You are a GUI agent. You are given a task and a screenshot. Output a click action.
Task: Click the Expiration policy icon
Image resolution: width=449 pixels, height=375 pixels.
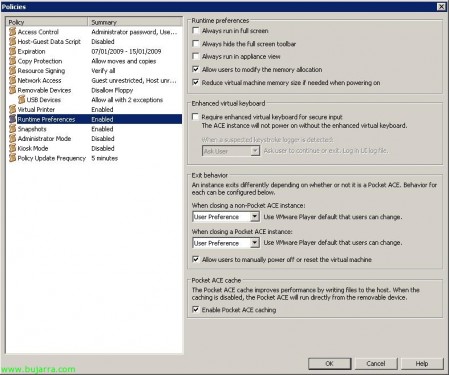pyautogui.click(x=12, y=51)
